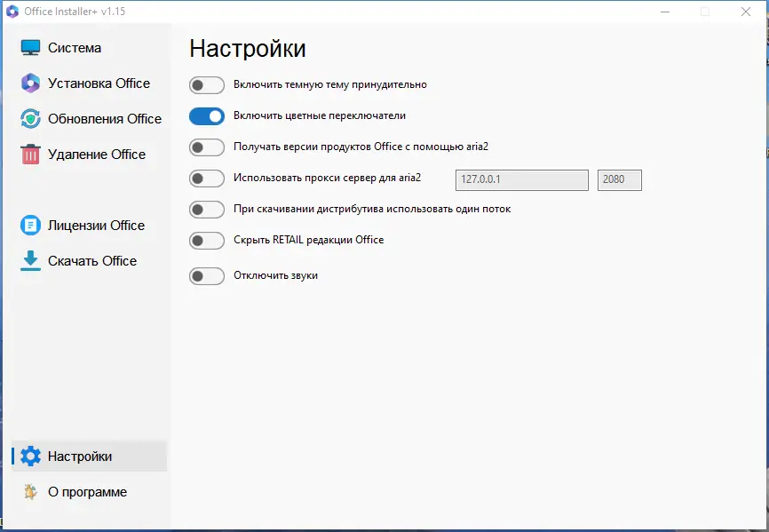
Task: Click the Office Installer+ title bar logo
Action: (x=12, y=12)
